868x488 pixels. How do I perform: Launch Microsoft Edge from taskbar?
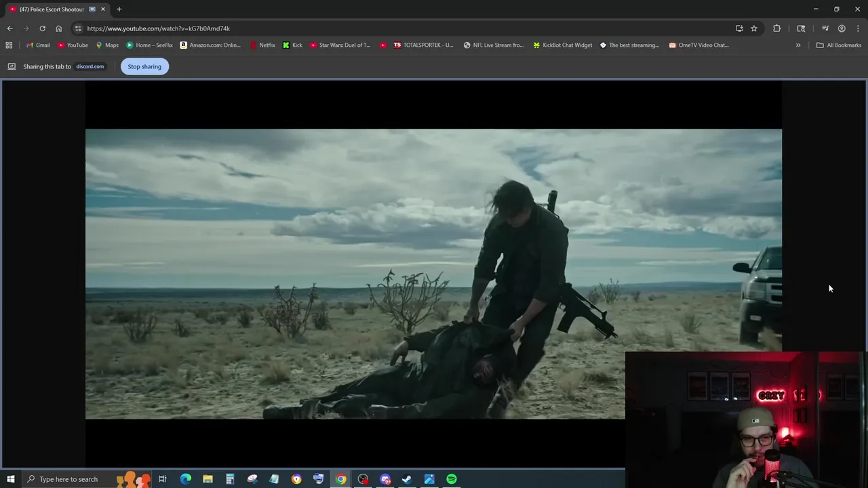185,479
